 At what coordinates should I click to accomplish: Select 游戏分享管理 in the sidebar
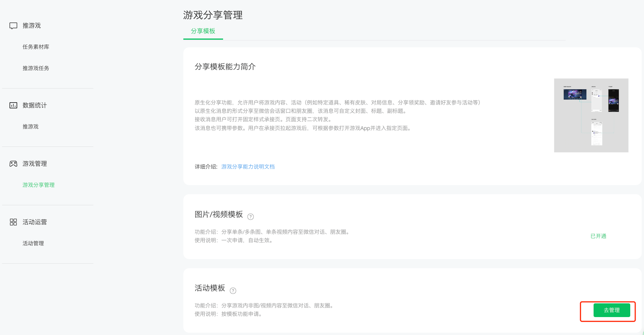tap(39, 185)
